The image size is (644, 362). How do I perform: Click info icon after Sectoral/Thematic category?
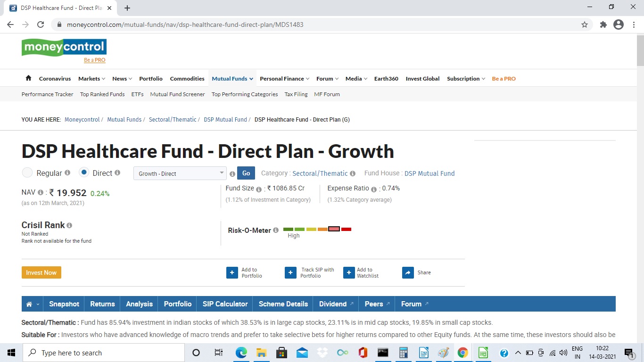353,173
